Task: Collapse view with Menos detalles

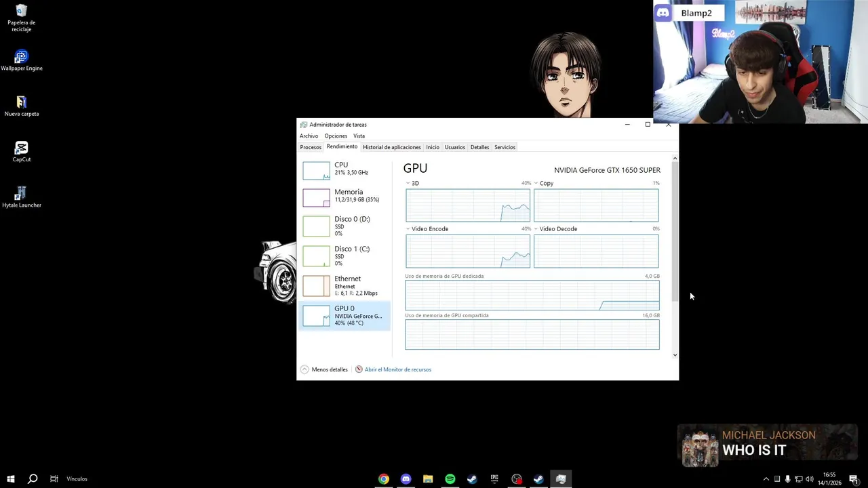Action: (324, 369)
